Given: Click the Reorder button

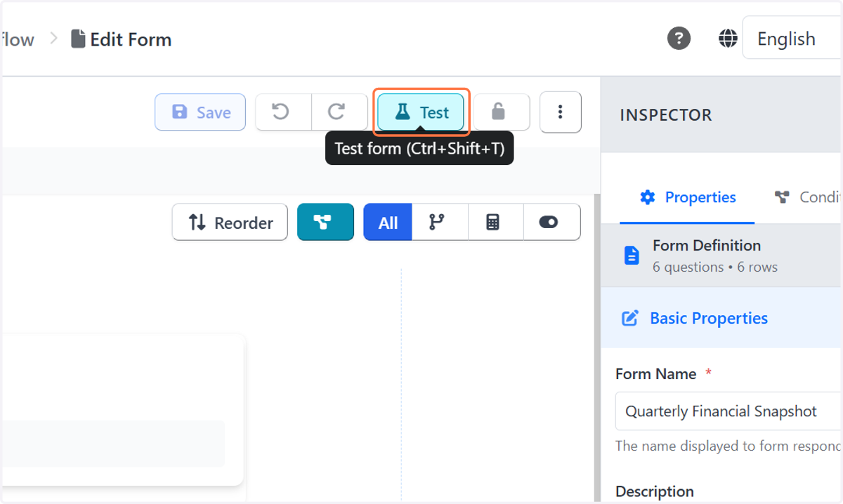Looking at the screenshot, I should pos(230,223).
